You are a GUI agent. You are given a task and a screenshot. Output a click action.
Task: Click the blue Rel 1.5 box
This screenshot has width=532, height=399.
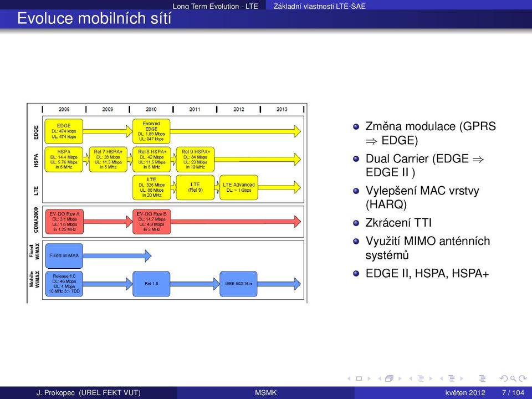coord(151,284)
